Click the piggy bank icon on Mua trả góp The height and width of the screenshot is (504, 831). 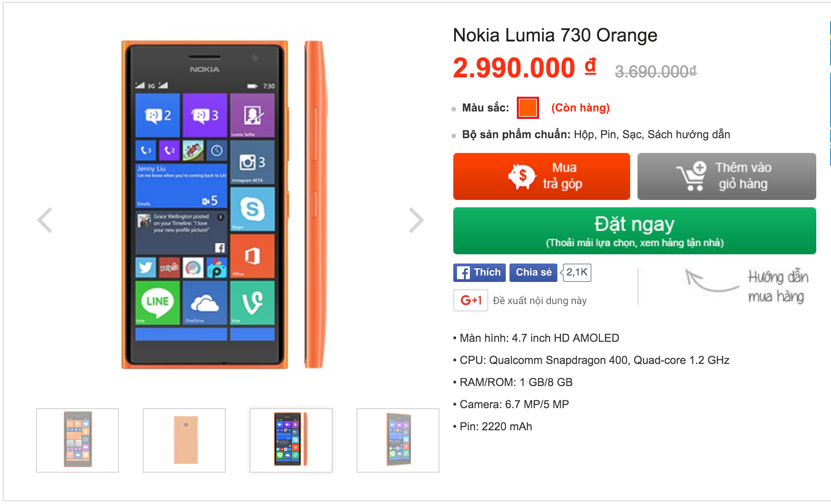pyautogui.click(x=522, y=176)
